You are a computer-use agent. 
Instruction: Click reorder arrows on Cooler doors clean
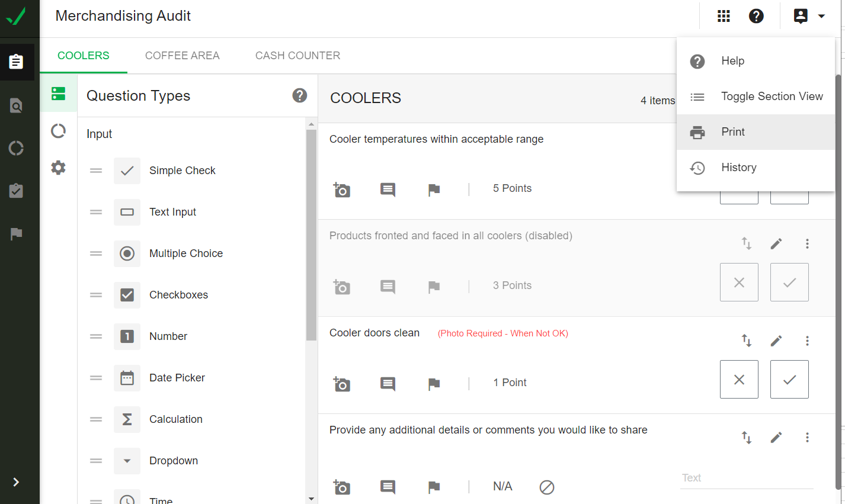[747, 341]
